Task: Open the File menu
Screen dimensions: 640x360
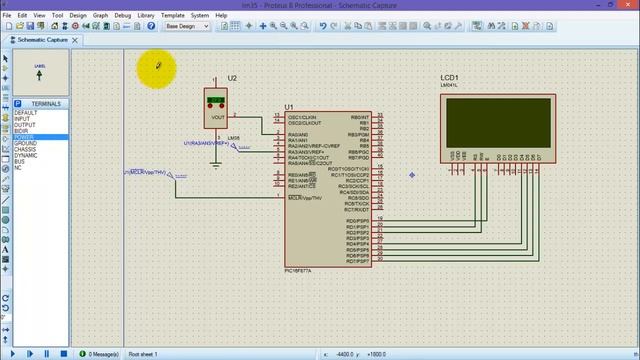Action: click(x=7, y=16)
